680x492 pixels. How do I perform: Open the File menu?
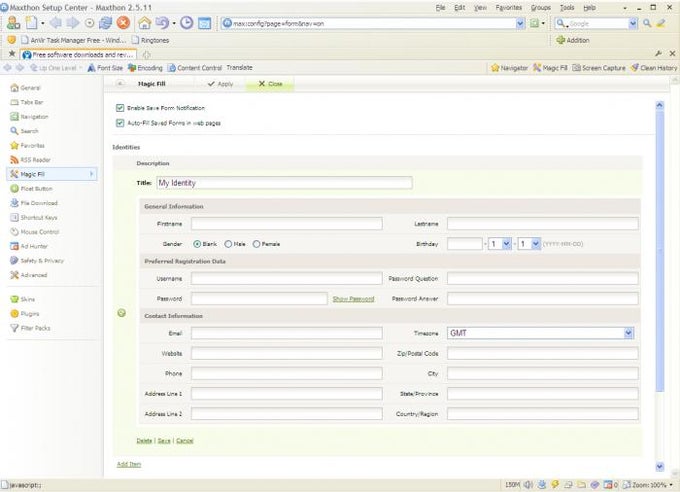[x=440, y=7]
